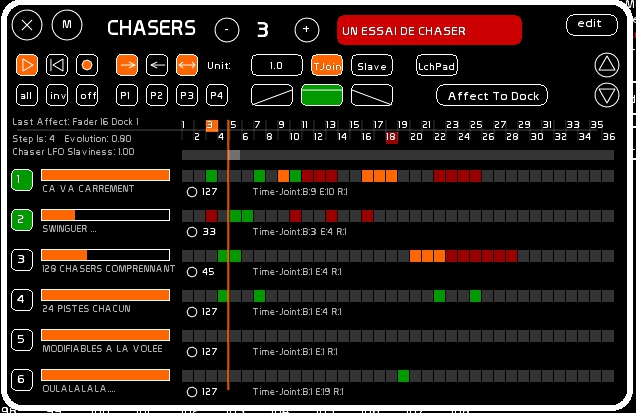Toggle the edit mode button
Image resolution: width=636 pixels, height=413 pixels.
(592, 25)
